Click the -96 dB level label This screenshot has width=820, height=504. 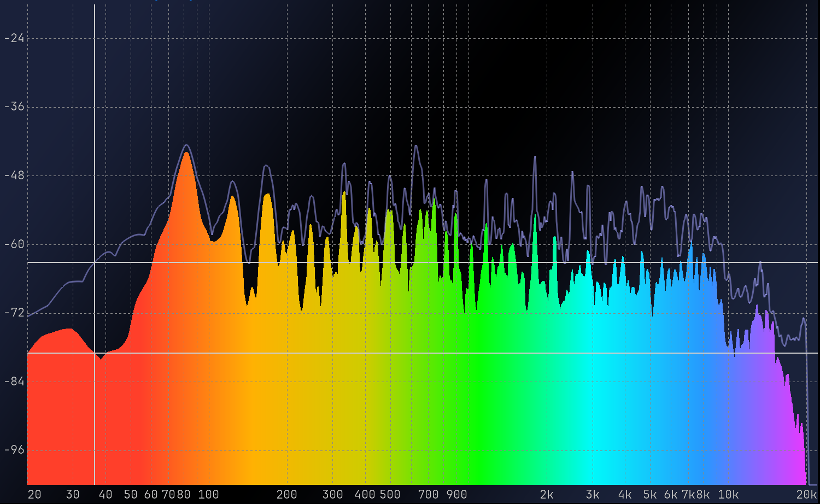pos(14,450)
